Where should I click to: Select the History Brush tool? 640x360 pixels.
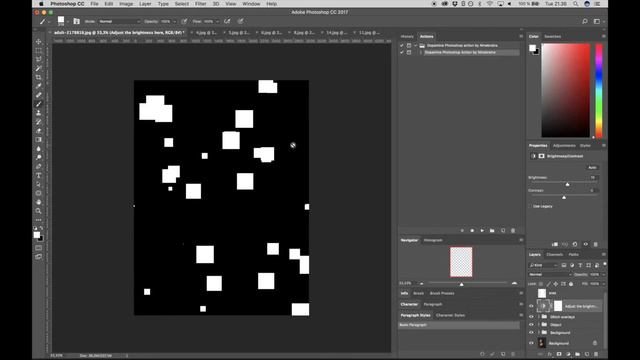point(39,122)
